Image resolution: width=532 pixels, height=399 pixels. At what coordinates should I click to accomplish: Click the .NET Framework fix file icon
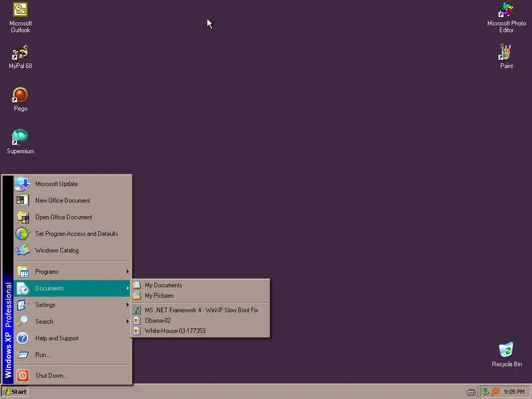[137, 310]
